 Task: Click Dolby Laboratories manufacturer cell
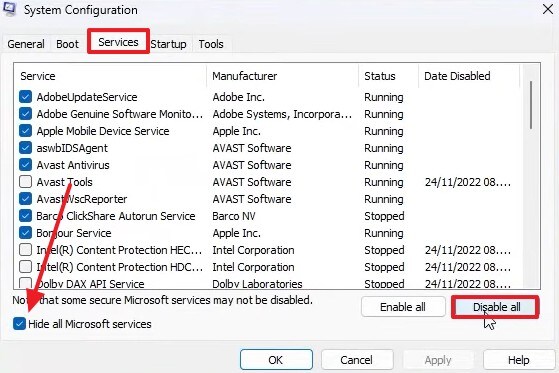pyautogui.click(x=257, y=284)
